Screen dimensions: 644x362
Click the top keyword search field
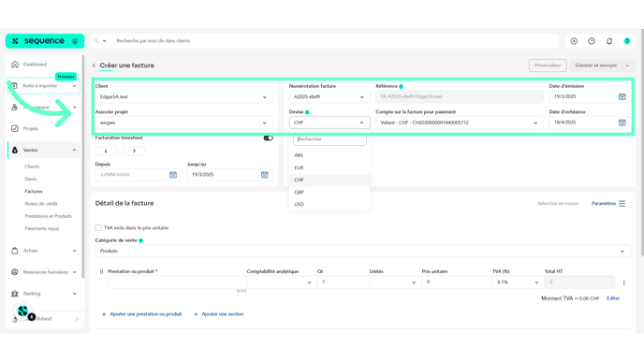[335, 41]
